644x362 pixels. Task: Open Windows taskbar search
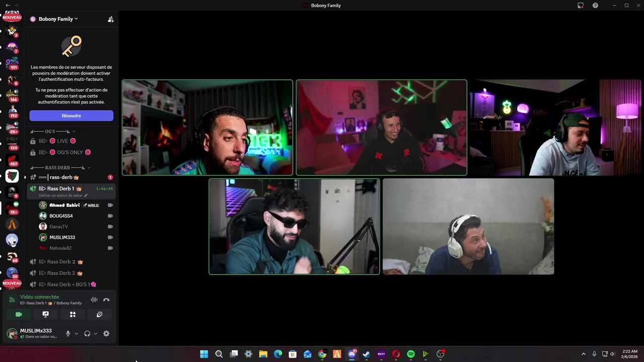(x=219, y=354)
